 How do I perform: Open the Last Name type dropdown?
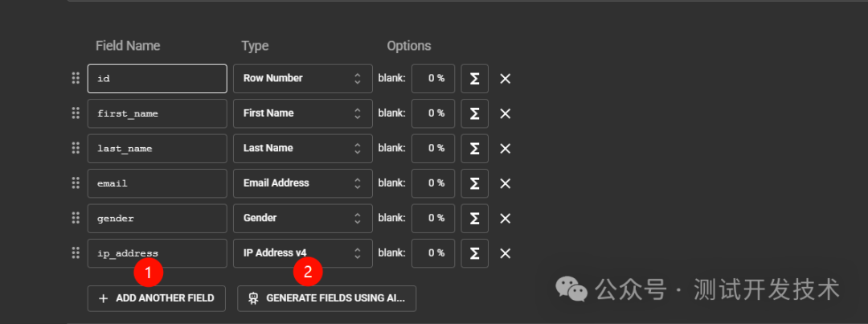coord(303,149)
